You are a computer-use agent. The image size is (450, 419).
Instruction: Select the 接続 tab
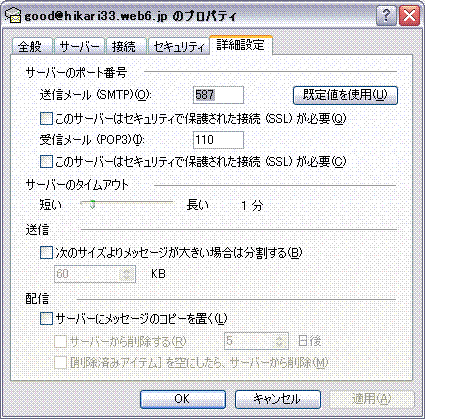point(126,46)
